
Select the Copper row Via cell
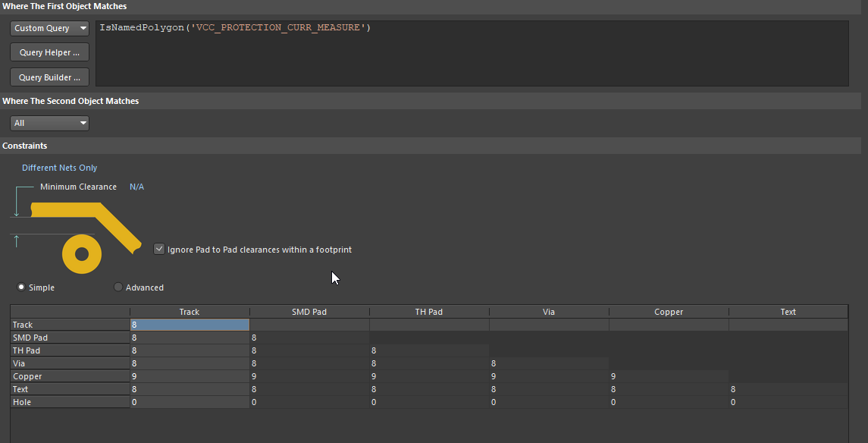pyautogui.click(x=549, y=376)
